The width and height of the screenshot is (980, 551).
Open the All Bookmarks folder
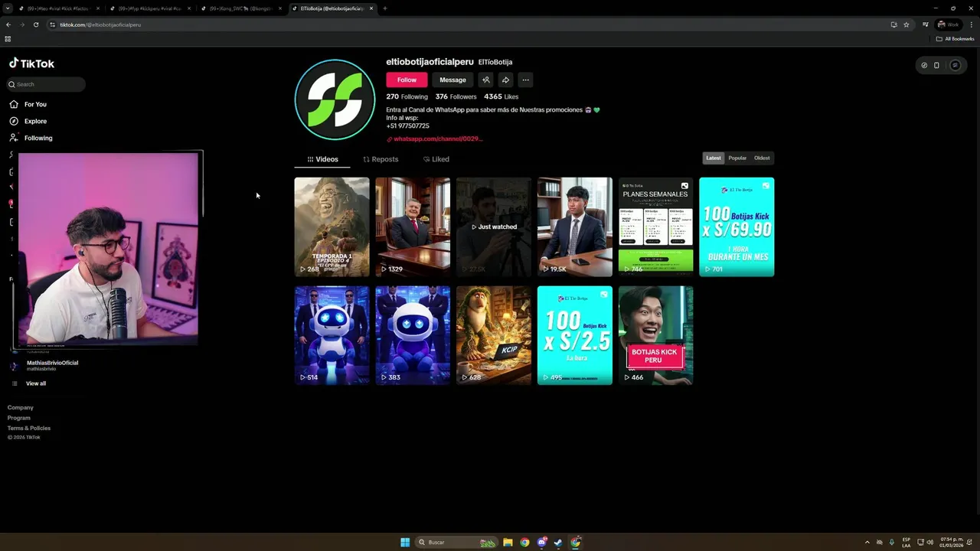pos(955,39)
